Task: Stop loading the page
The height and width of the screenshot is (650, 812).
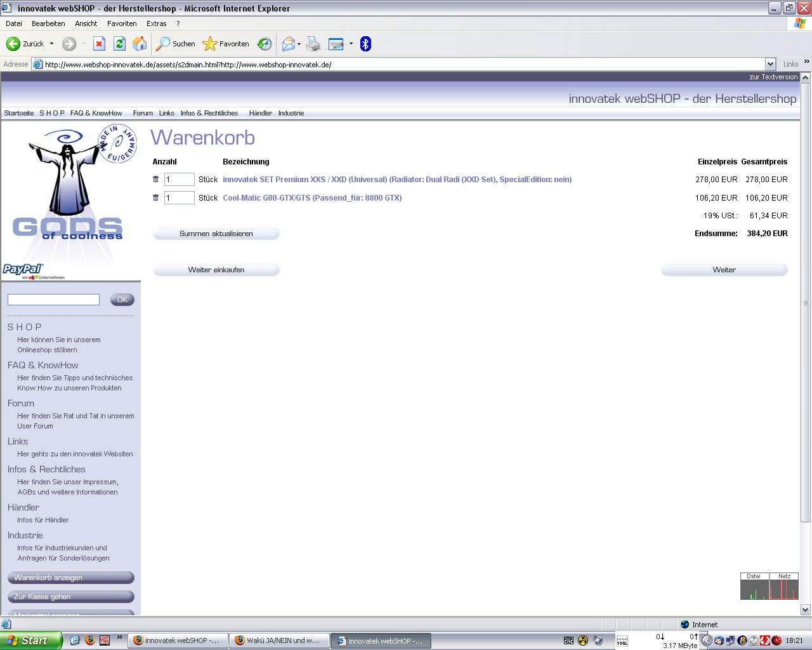Action: click(x=99, y=44)
